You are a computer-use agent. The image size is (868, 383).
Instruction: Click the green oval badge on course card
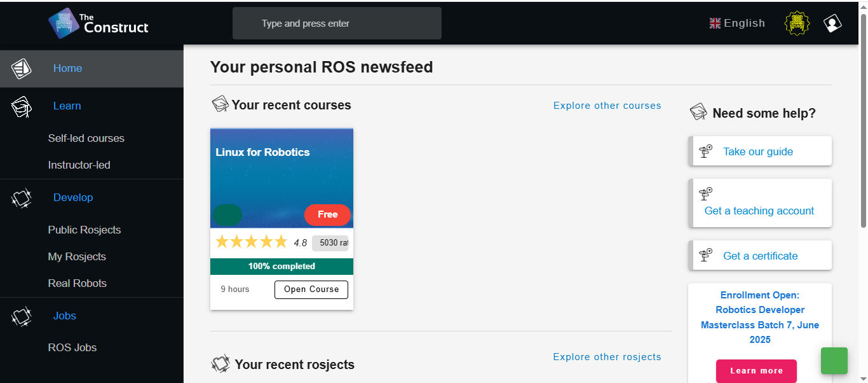tap(227, 215)
